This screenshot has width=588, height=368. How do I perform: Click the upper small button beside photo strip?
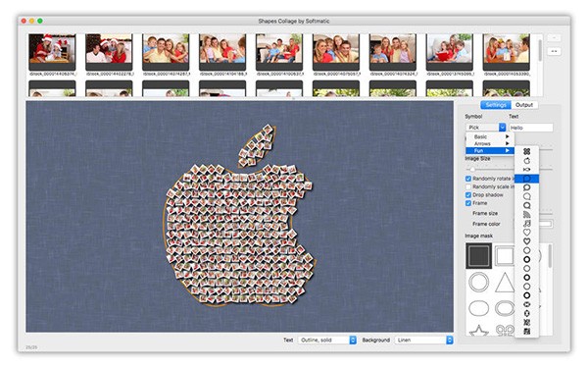click(x=555, y=38)
